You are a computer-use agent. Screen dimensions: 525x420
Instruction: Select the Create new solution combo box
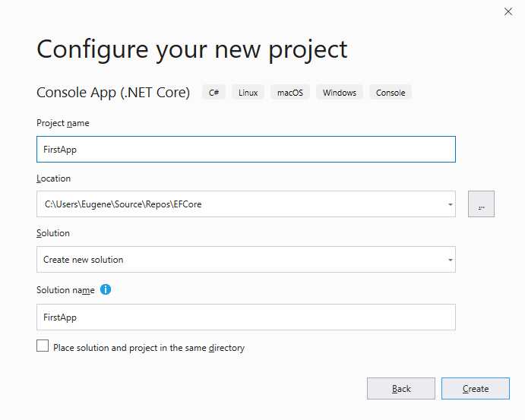[246, 260]
